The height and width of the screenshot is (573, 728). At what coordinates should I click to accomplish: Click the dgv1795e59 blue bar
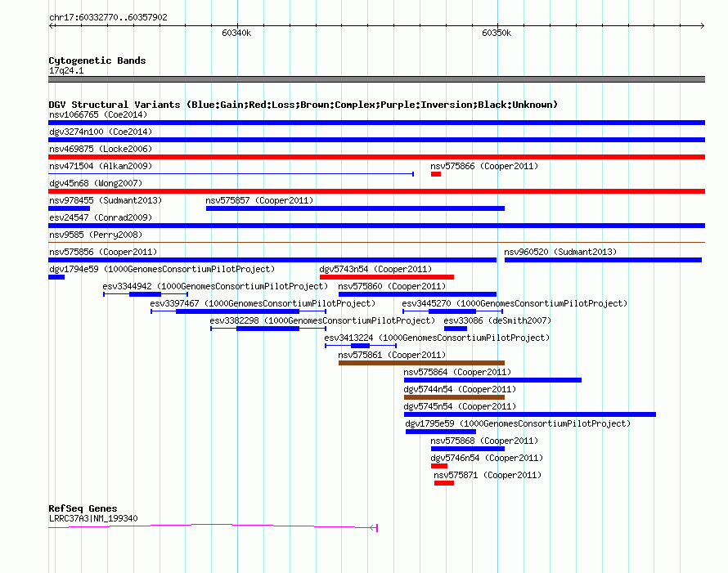(441, 432)
